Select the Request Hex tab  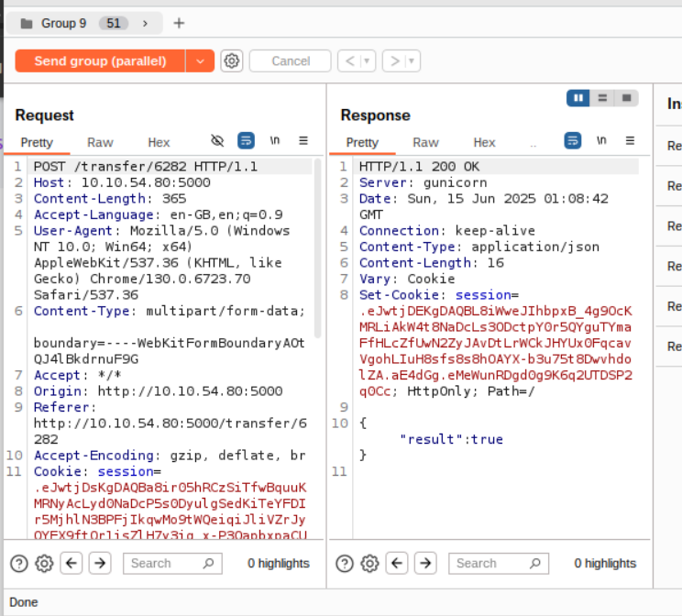(159, 143)
